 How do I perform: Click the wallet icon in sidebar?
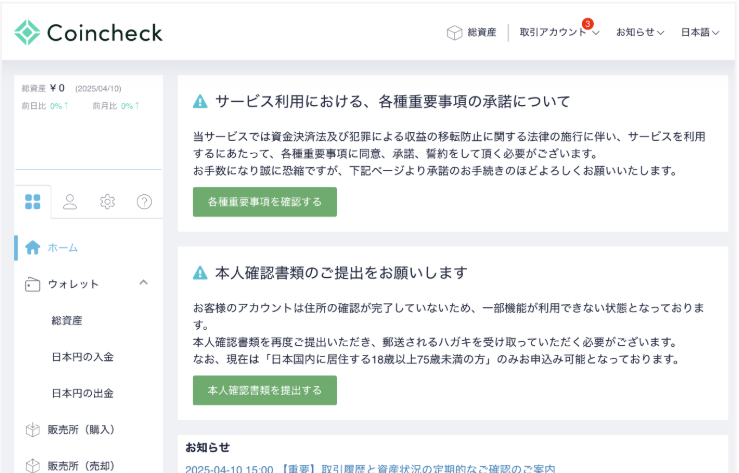[x=33, y=284]
